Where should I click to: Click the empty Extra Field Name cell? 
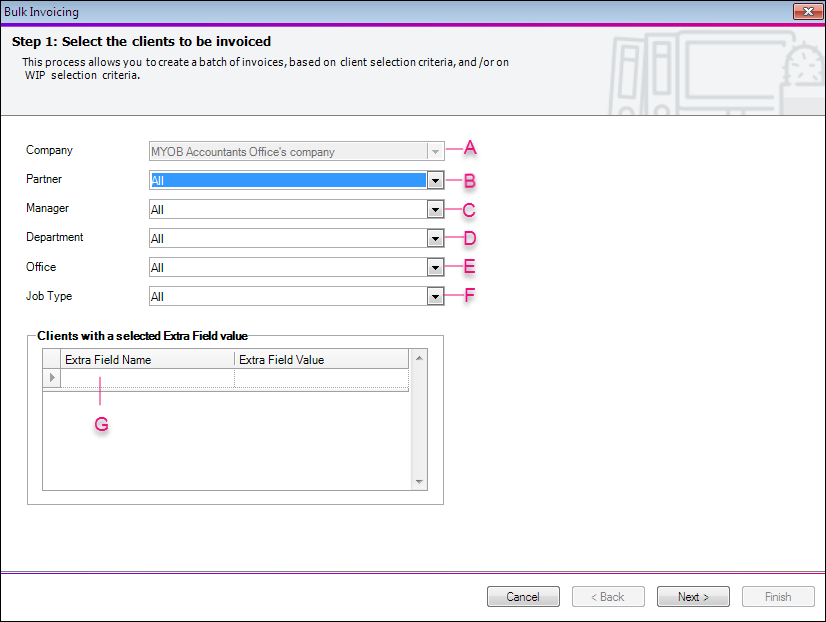point(147,378)
